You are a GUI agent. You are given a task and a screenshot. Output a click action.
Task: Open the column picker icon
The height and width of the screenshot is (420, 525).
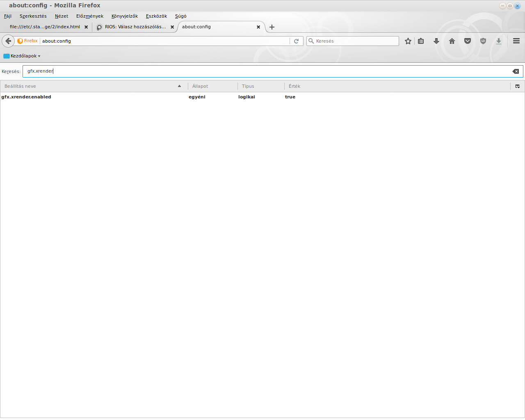tap(518, 86)
